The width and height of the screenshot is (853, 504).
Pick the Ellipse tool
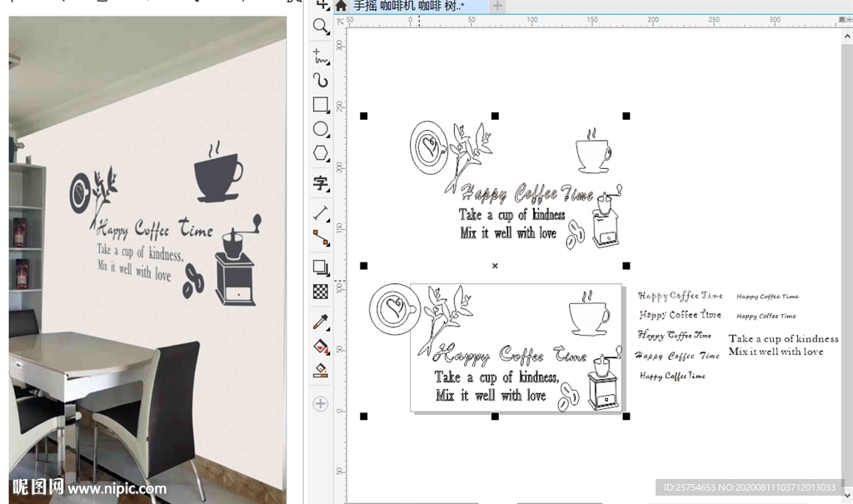click(x=321, y=129)
